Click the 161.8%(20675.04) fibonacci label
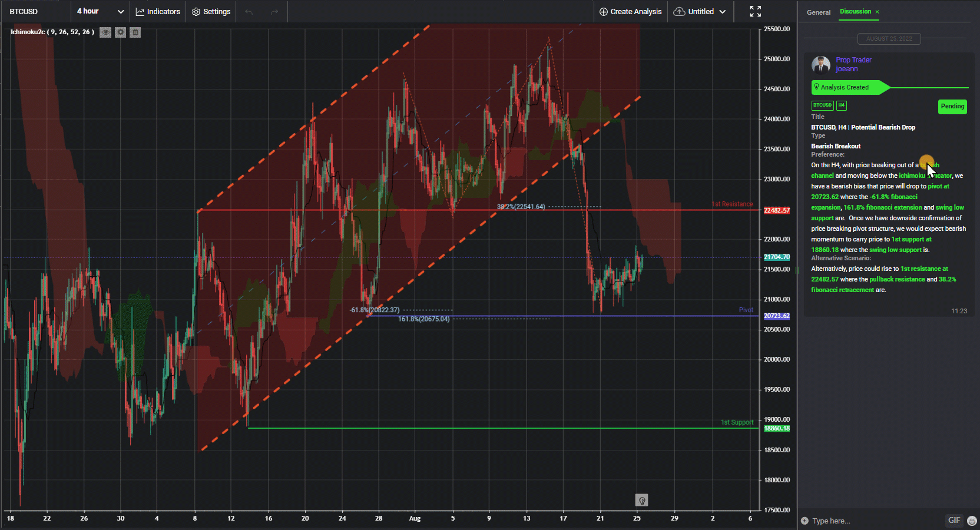This screenshot has height=530, width=980. point(423,319)
